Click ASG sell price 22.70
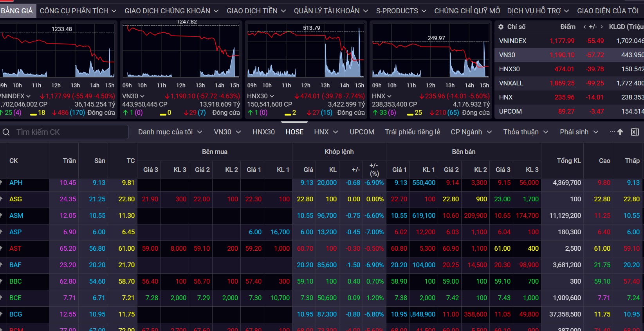This screenshot has height=331, width=644. pos(399,199)
